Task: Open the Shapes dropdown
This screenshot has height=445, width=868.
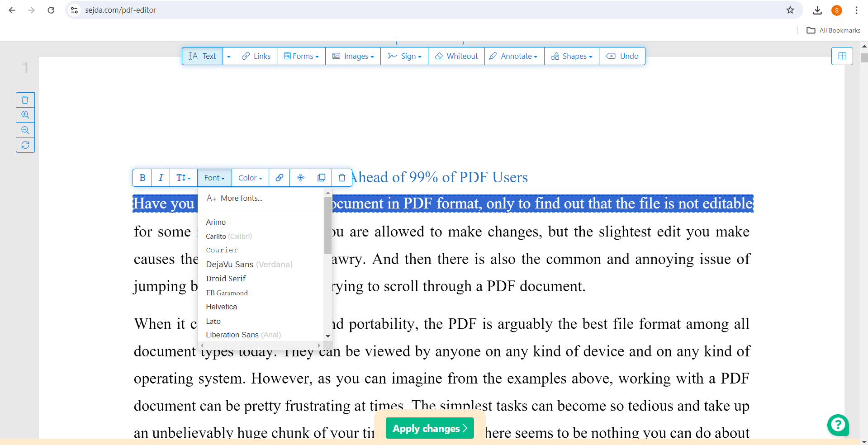Action: 572,56
